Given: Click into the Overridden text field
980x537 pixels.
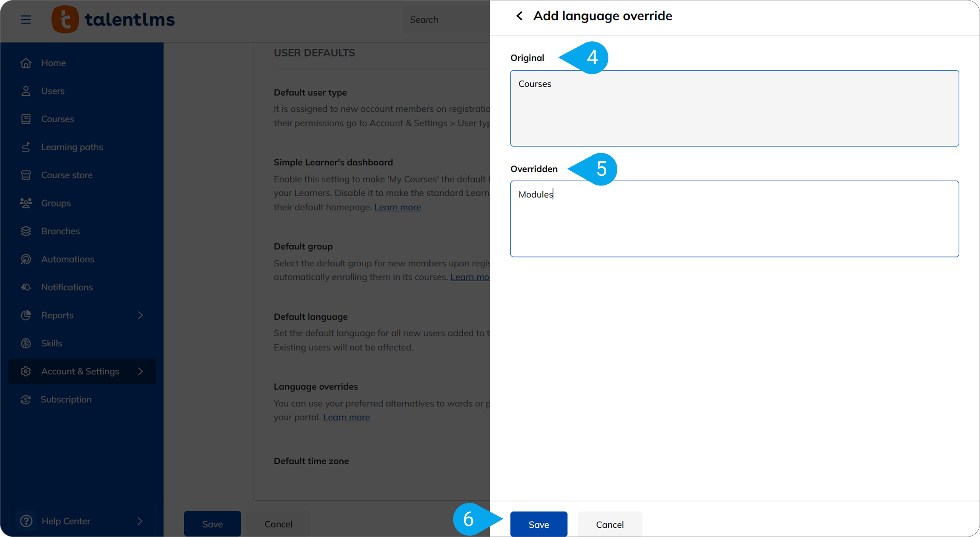Looking at the screenshot, I should 734,219.
